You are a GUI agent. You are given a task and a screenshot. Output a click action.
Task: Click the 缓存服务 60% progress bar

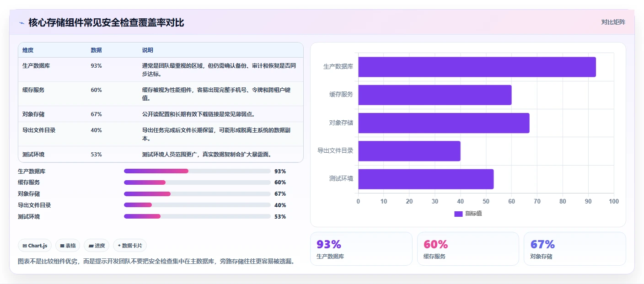(197, 182)
